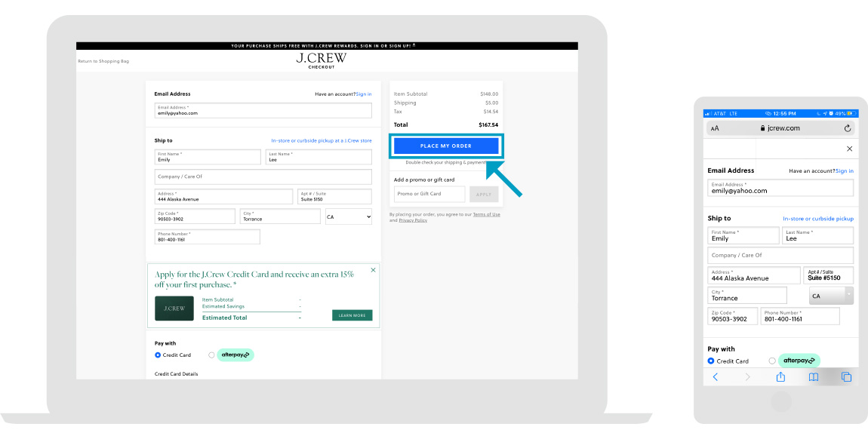Click the $14.54 tax amount
Screen dimensions: 868x436
point(491,112)
